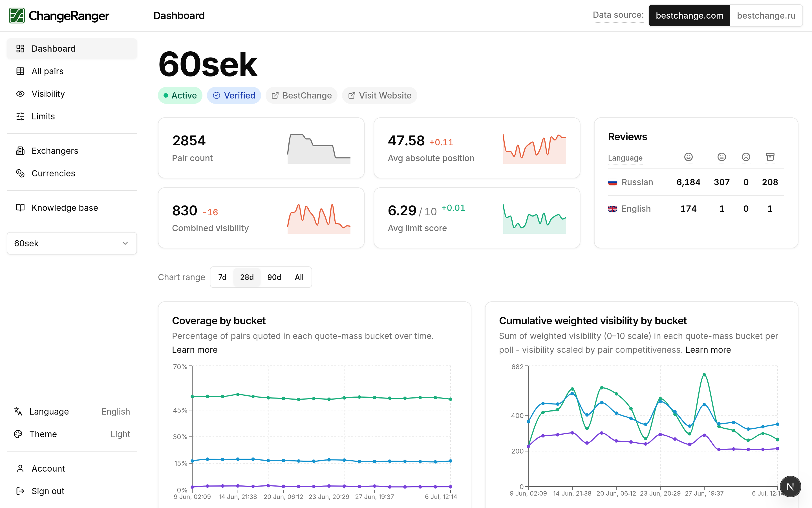The height and width of the screenshot is (508, 812).
Task: Click the Russian neutral count 307
Action: [x=721, y=182]
